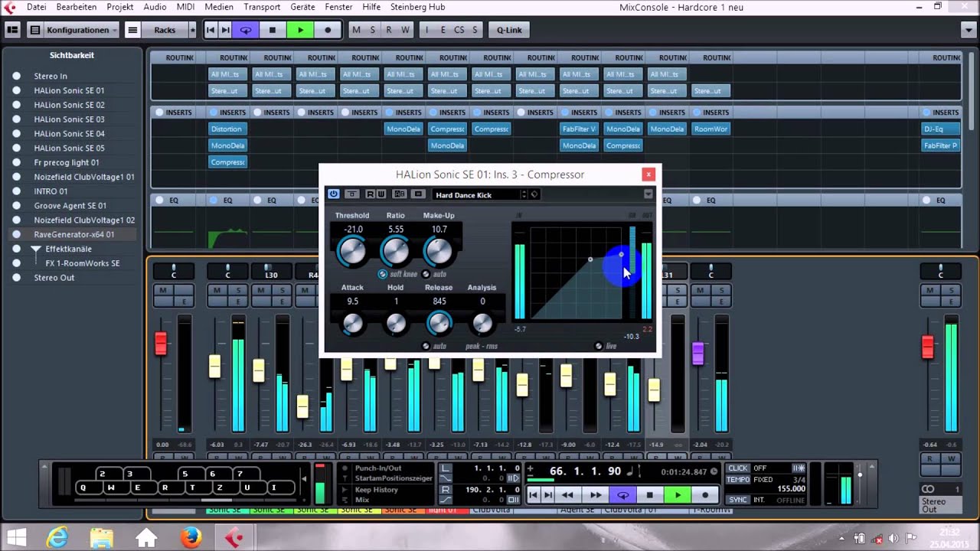Stop playback from the MixConsole toolbar

tap(273, 30)
